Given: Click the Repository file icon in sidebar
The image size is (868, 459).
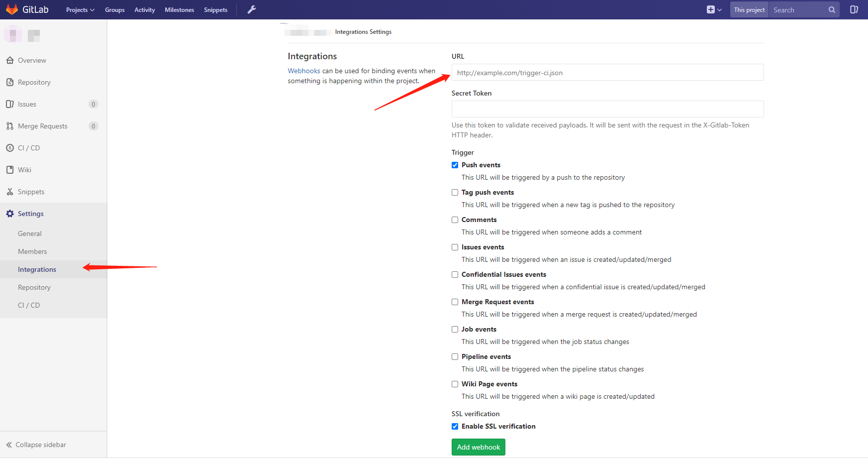Looking at the screenshot, I should 10,82.
